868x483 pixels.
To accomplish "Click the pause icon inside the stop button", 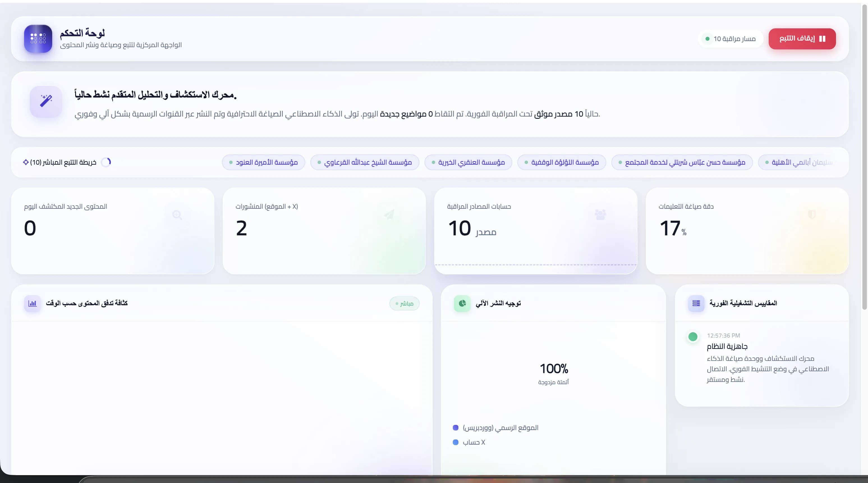I will [x=822, y=39].
